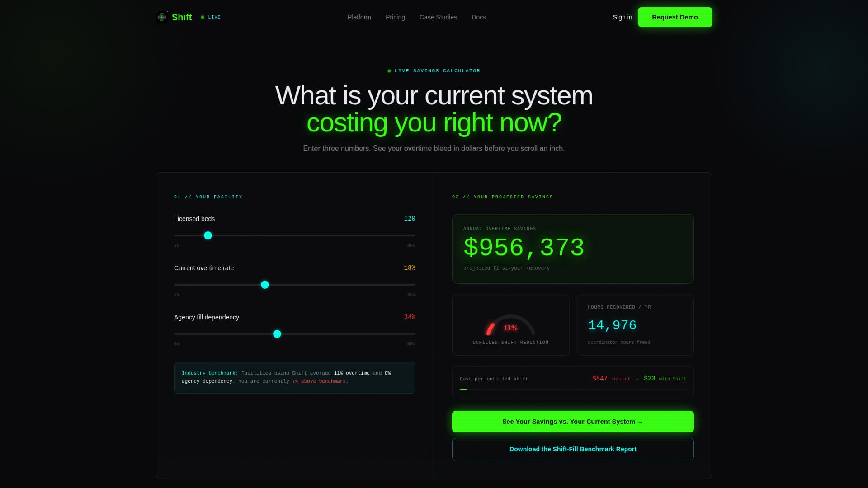The height and width of the screenshot is (488, 868).
Task: Click the agency dependency value 34%
Action: pos(410,317)
